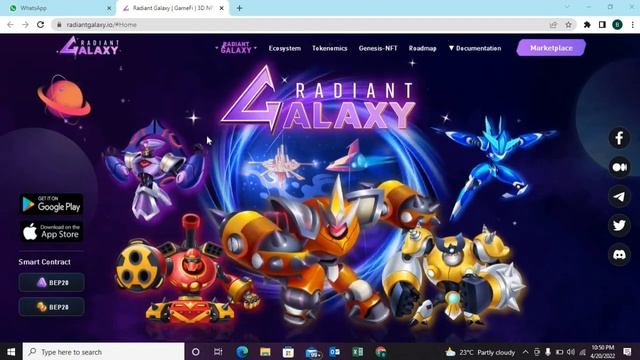Viewport: 640px width, 360px height.
Task: Click the Marketplace button
Action: [551, 48]
